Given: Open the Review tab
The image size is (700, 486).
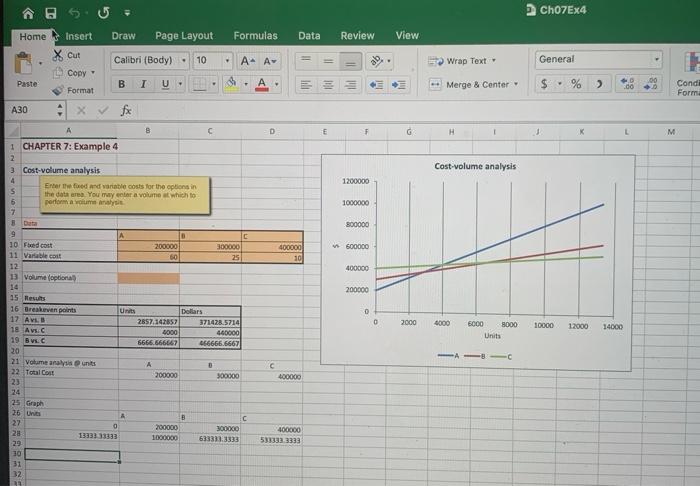Looking at the screenshot, I should (x=357, y=36).
